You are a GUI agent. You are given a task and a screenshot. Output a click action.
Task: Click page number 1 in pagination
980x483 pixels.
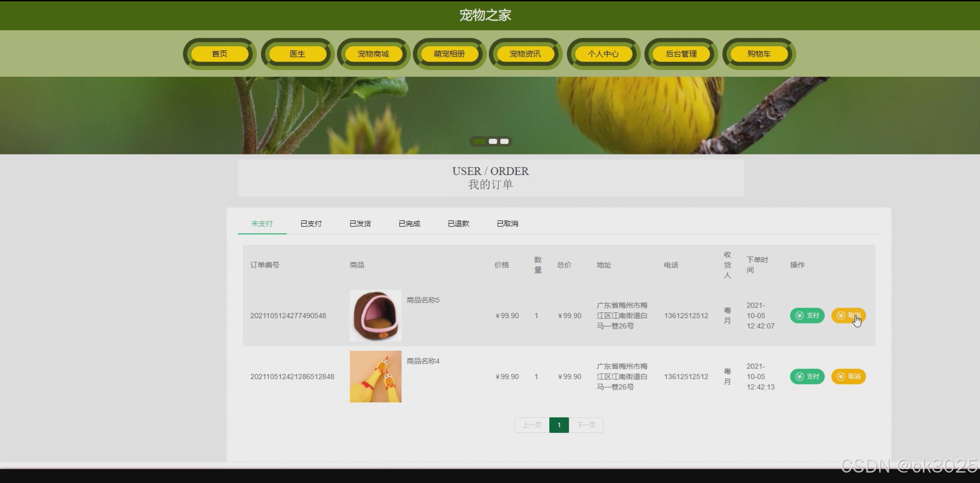[x=559, y=425]
